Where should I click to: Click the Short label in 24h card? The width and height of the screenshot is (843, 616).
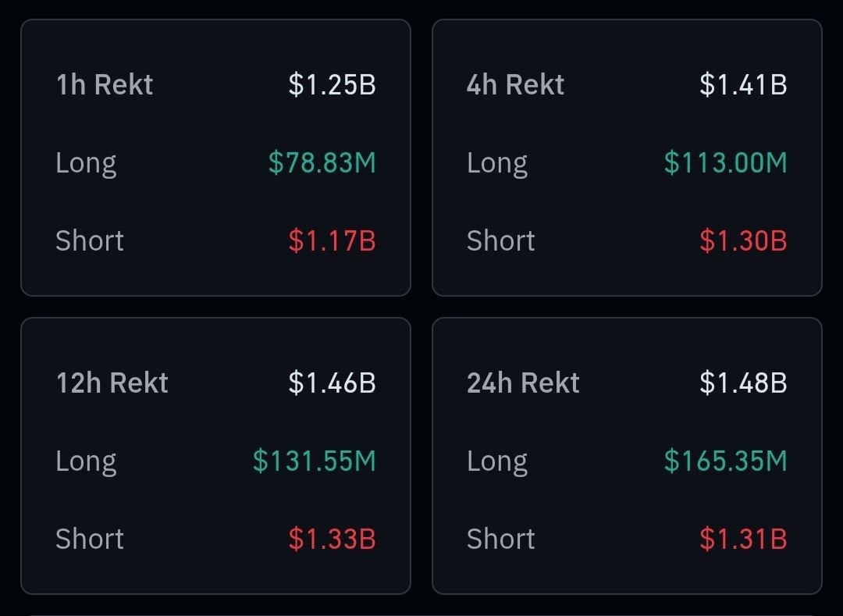tap(501, 539)
